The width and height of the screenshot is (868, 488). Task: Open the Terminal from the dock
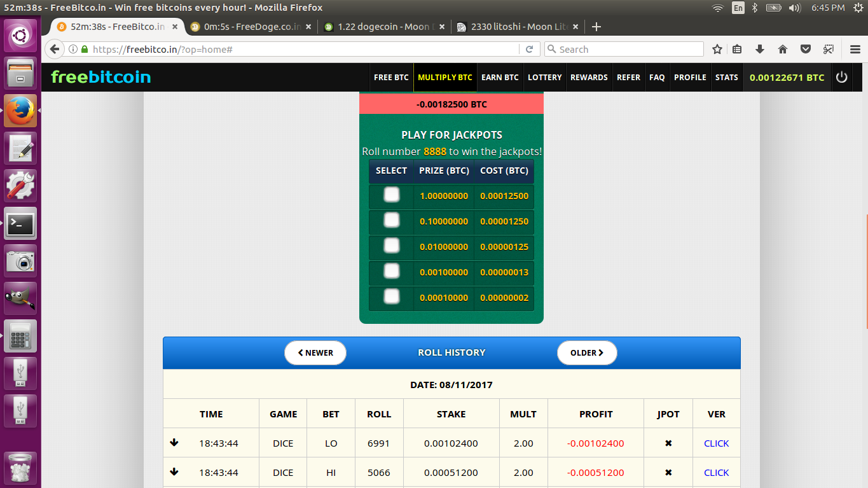point(21,223)
